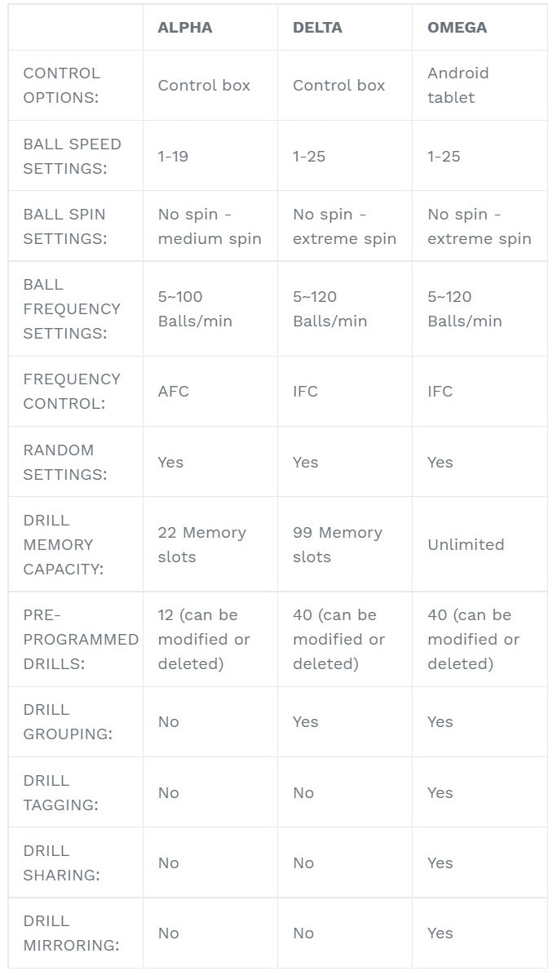Screen dimensions: 557x980
Task: Click the BALL SPIN SETTINGS label
Action: 64,226
